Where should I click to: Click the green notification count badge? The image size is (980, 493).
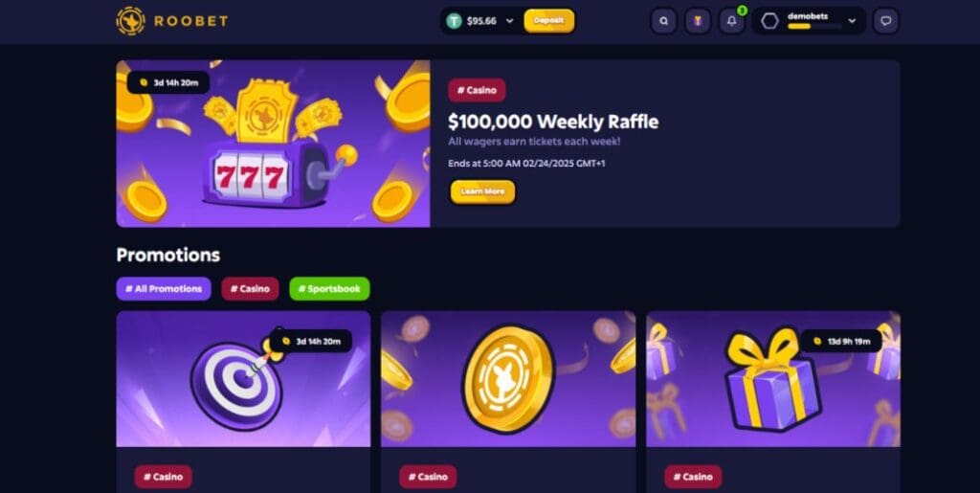pyautogui.click(x=742, y=11)
